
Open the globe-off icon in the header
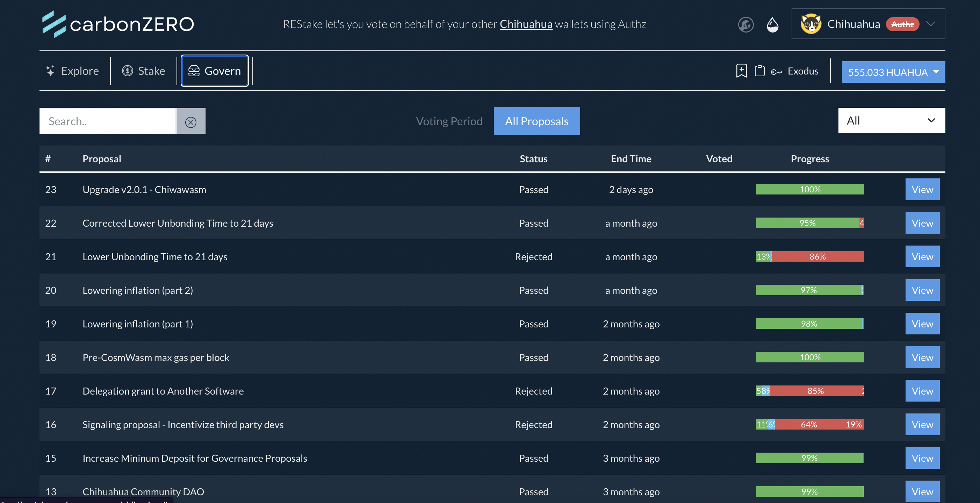tap(745, 25)
